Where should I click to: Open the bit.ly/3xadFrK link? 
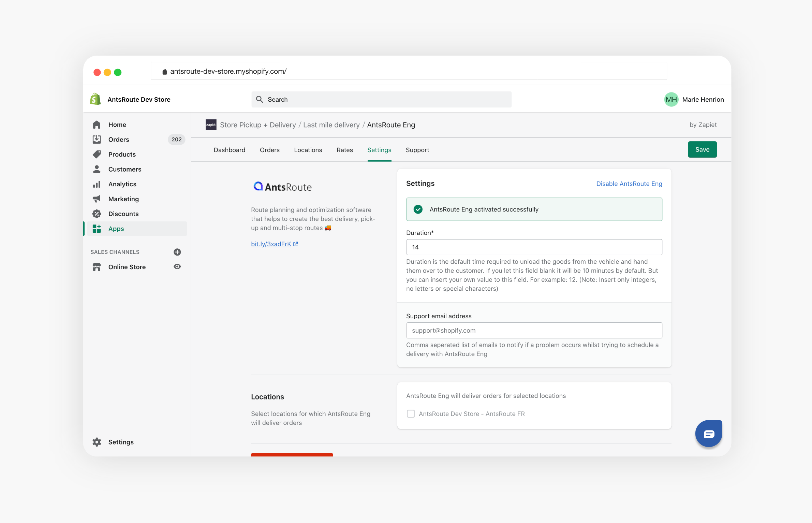click(x=271, y=244)
